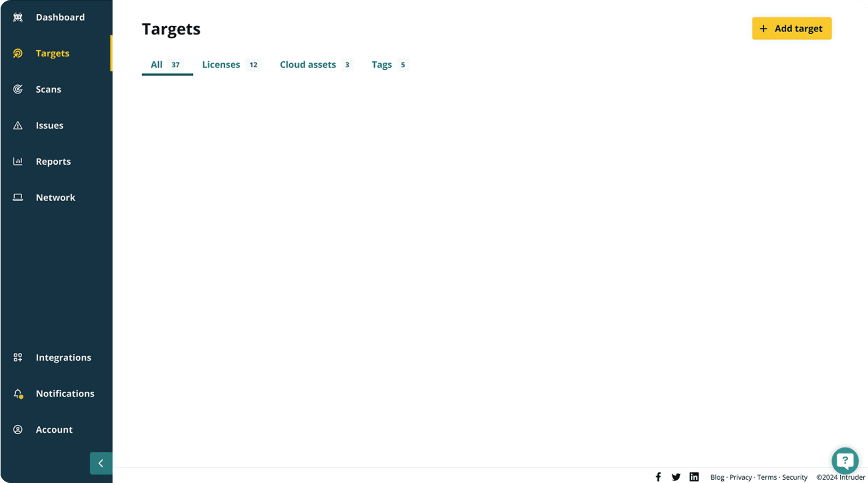868x483 pixels.
Task: Click the Targets page heading
Action: (x=171, y=29)
